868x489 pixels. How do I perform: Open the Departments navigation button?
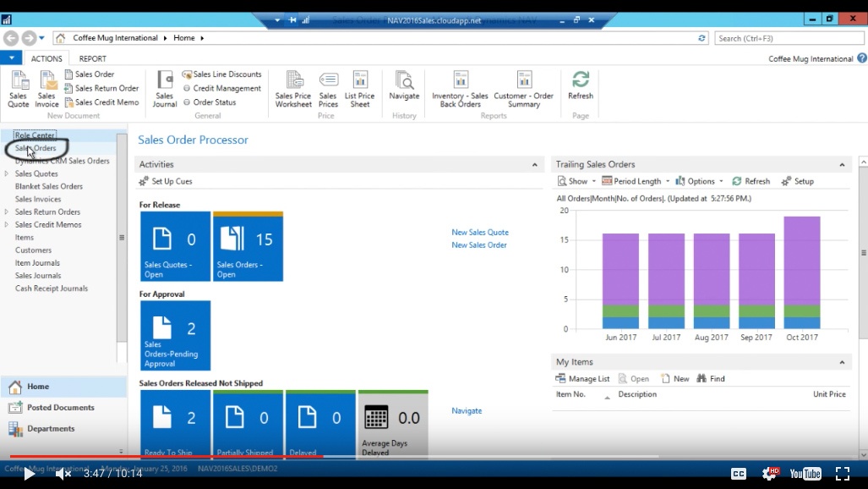click(51, 429)
